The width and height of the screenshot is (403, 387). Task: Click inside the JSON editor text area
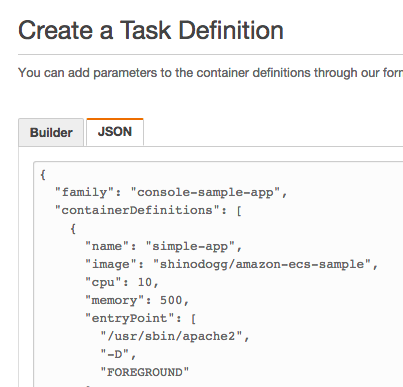pos(218,274)
